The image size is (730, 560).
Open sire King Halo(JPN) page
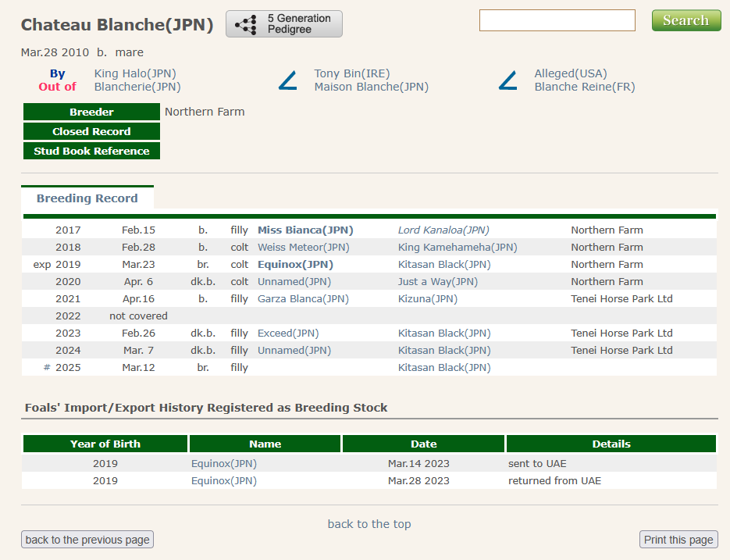tap(135, 73)
